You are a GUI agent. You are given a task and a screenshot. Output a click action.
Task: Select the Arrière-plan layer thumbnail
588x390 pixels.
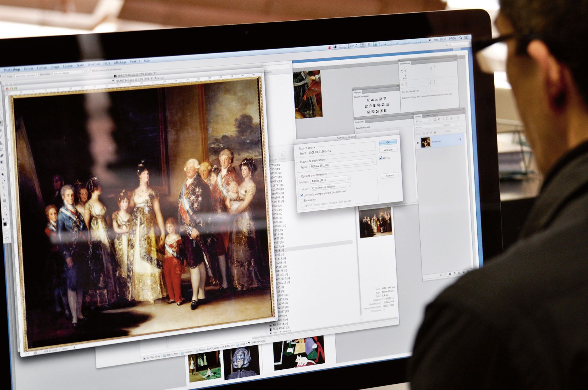click(426, 142)
